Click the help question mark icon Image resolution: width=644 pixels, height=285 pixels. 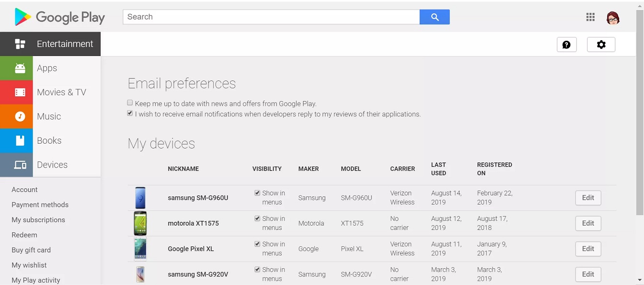566,45
